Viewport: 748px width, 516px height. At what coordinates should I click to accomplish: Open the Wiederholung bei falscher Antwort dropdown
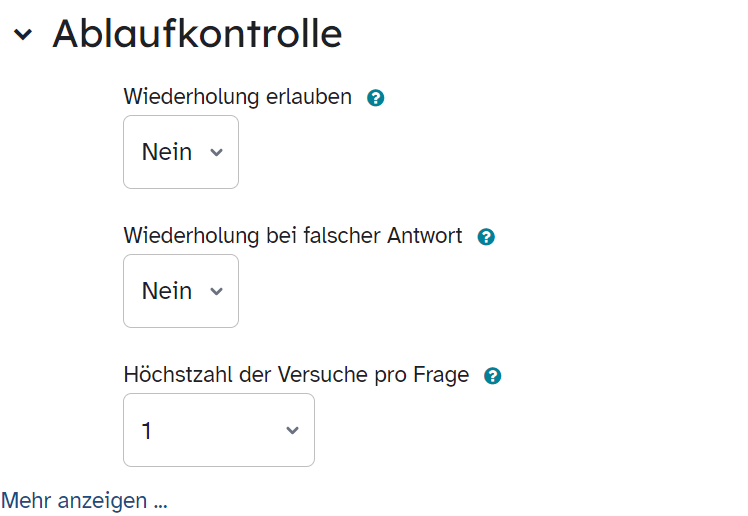coord(181,291)
